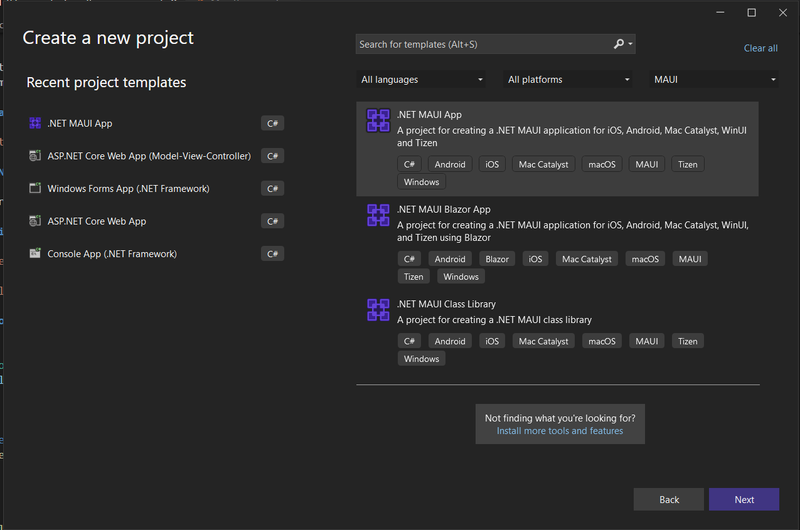Click the iOS tag under .NET MAUI Class Library

492,341
